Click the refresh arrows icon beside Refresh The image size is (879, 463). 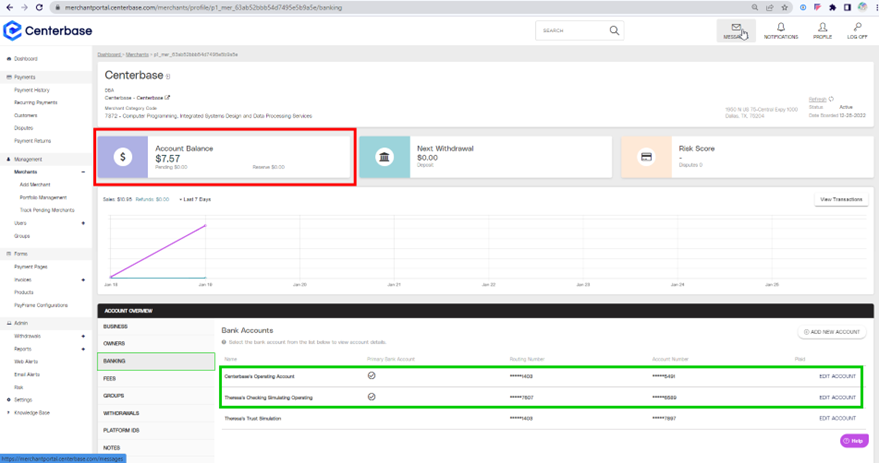831,99
